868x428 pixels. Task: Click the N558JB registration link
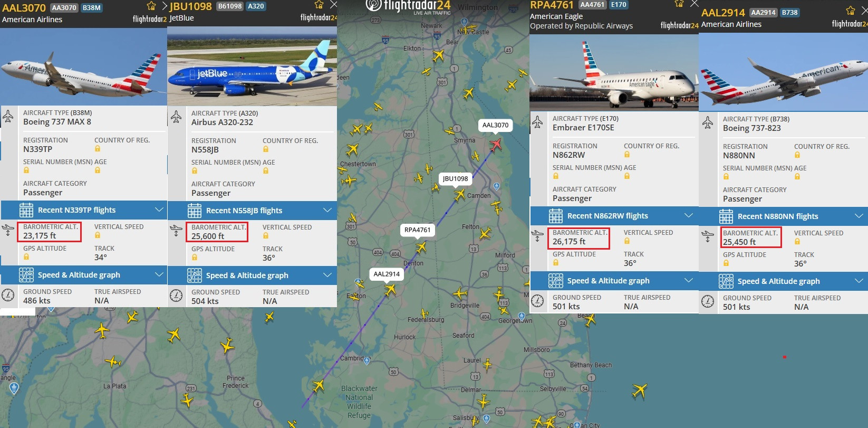point(205,150)
